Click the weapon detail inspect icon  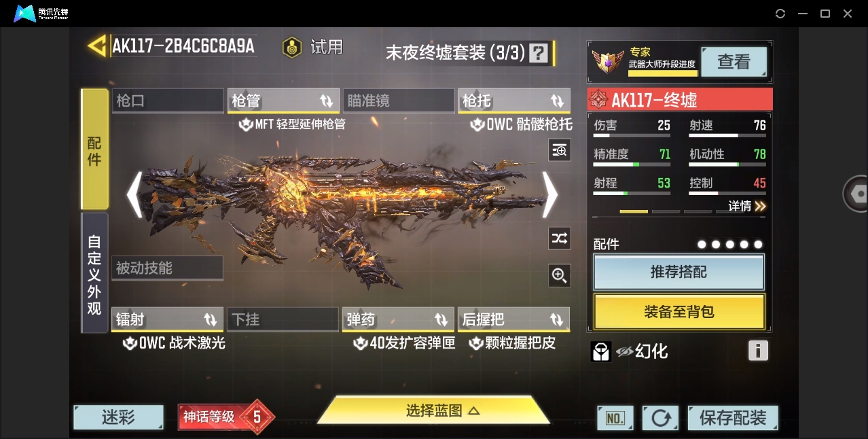pos(560,150)
